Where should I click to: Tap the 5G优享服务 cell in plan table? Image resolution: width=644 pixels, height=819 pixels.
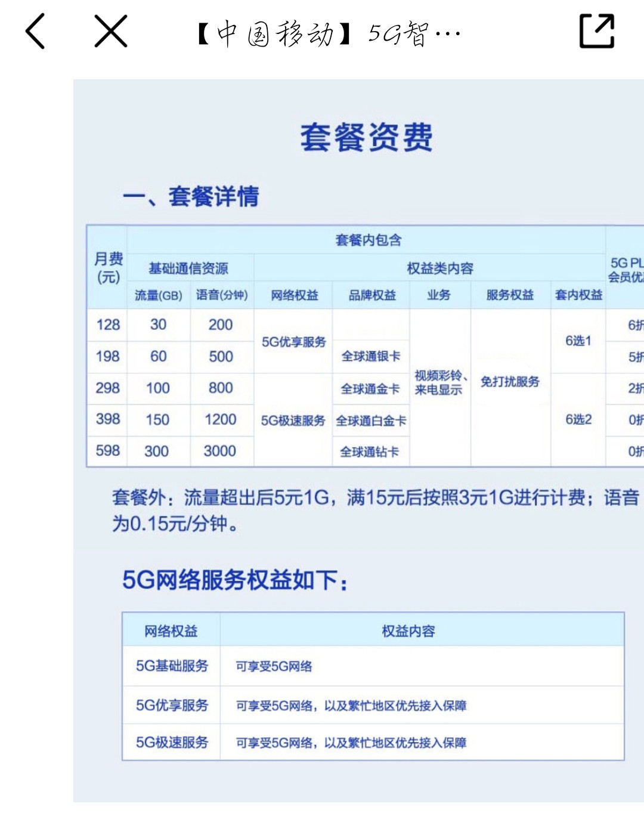294,342
